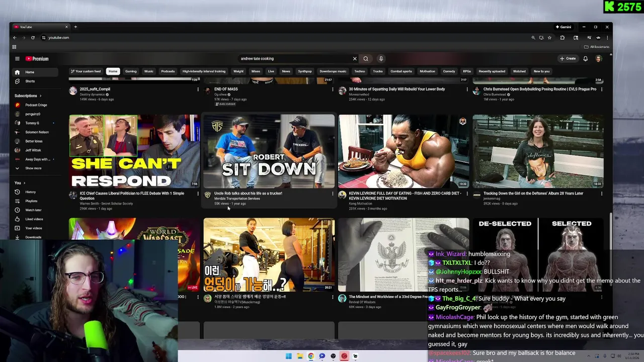Play SHE CAN'T RESPOND video thumbnail
Screen dimensions: 644x362
134,151
